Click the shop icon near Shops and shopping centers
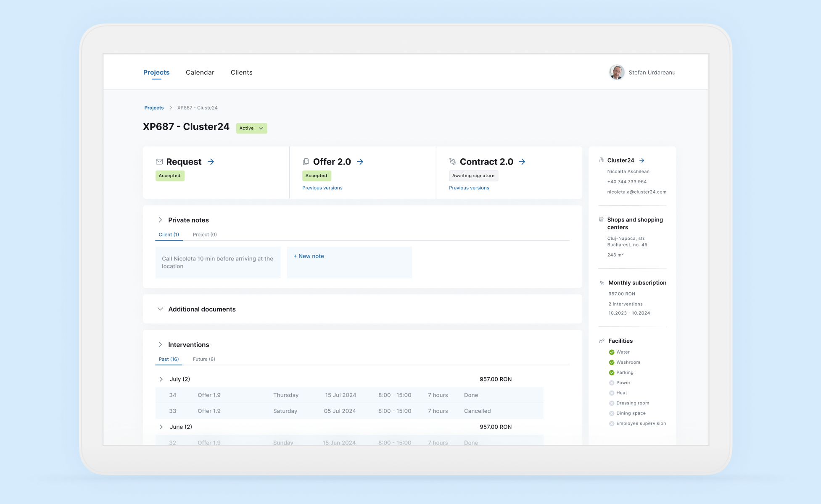Screen dimensions: 821x504 (x=601, y=219)
